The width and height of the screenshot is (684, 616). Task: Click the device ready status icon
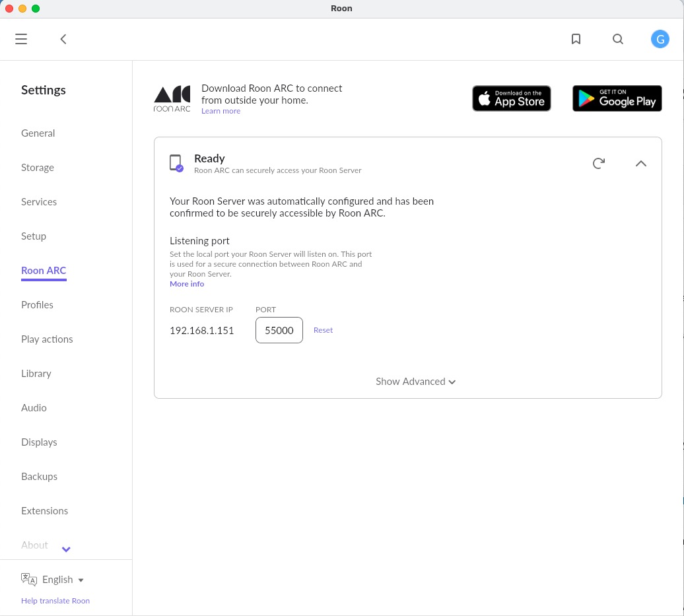[x=176, y=163]
